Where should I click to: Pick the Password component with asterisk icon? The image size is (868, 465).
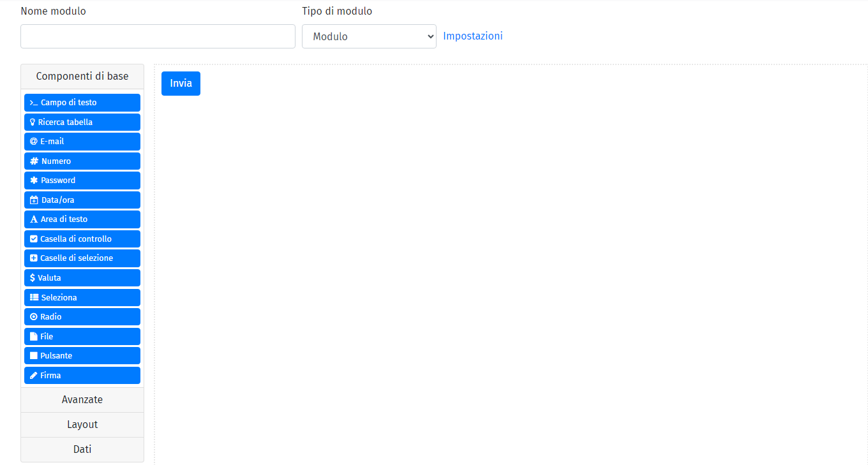(x=82, y=180)
